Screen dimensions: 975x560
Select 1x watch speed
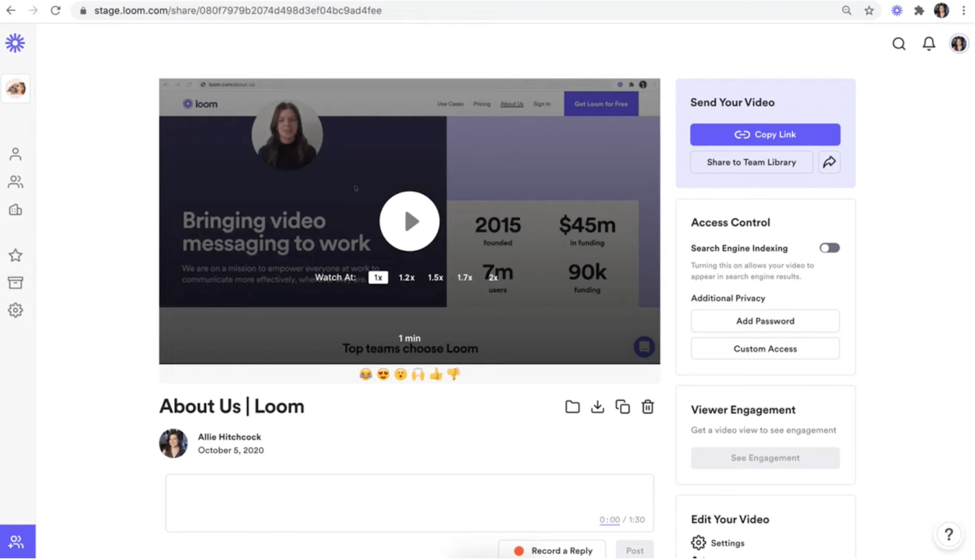pyautogui.click(x=378, y=277)
